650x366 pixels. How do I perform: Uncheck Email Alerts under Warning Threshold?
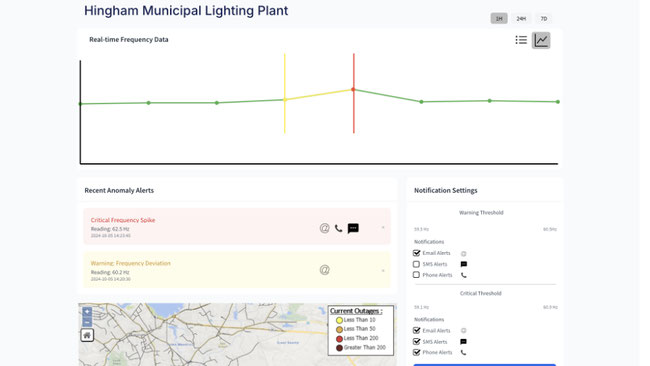click(x=417, y=253)
